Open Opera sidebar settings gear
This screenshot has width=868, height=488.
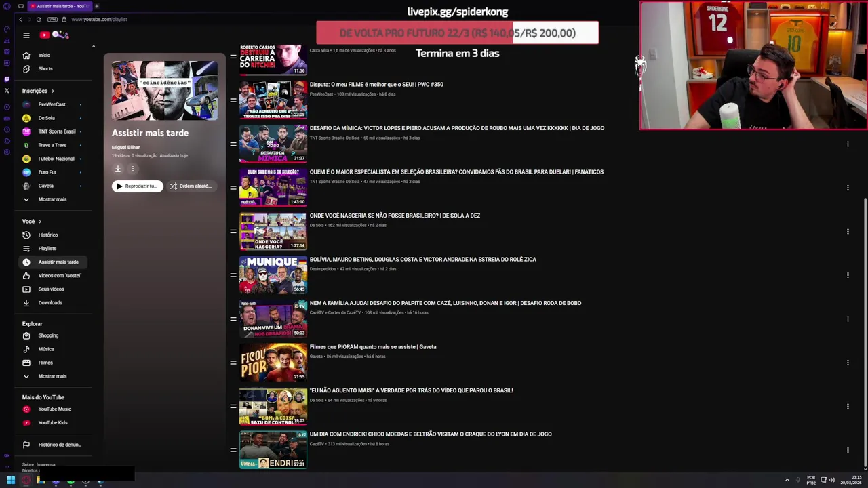click(7, 152)
